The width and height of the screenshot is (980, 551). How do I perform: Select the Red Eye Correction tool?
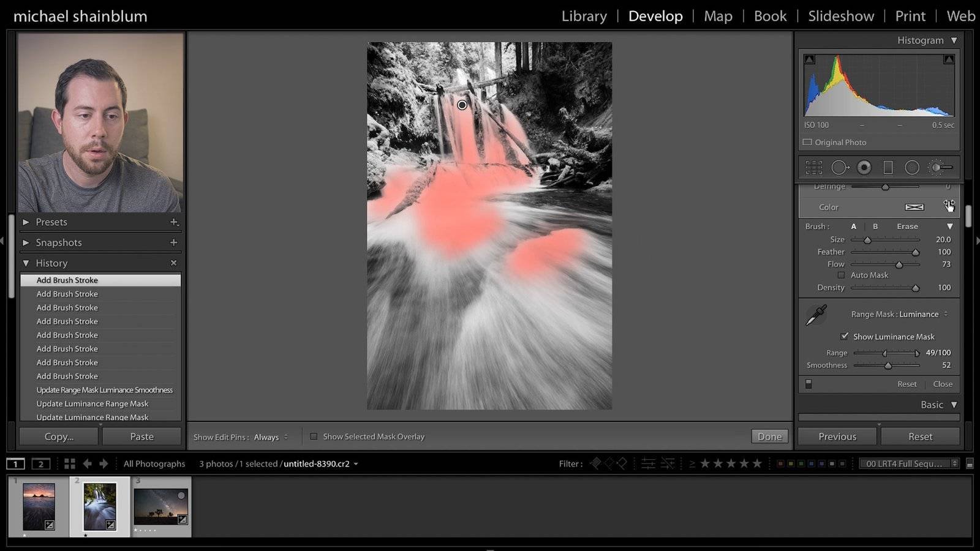pos(864,167)
